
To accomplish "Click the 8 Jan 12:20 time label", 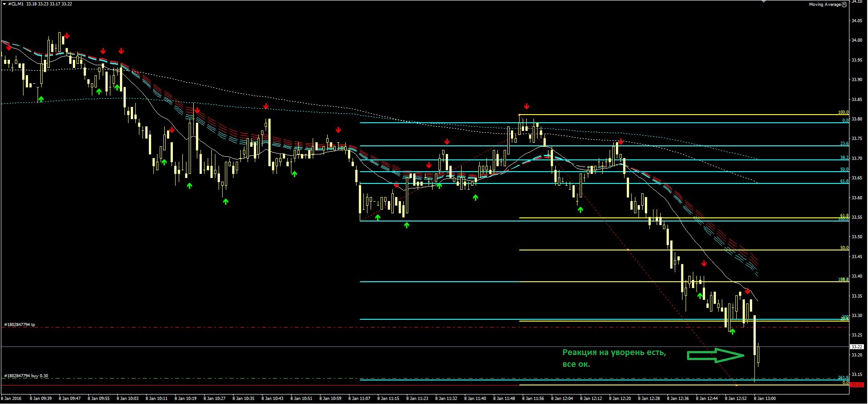I will (620, 399).
